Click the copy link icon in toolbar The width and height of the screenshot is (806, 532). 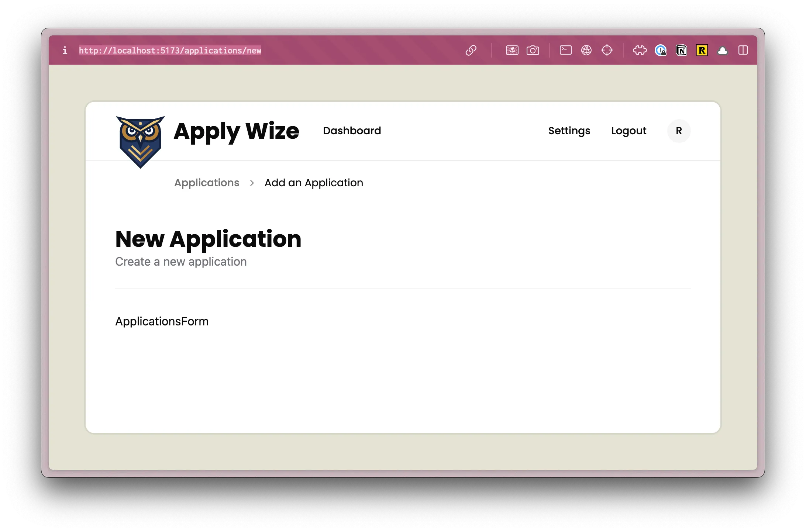pos(471,50)
